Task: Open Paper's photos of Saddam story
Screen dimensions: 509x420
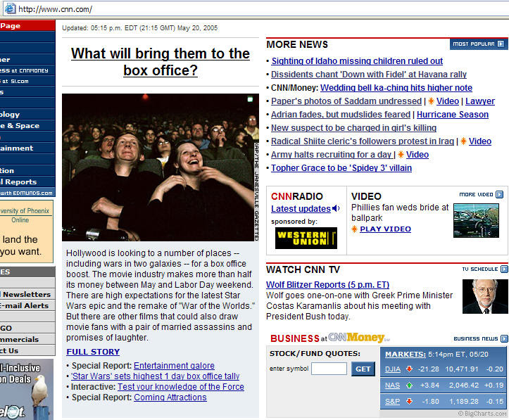Action: (x=346, y=101)
